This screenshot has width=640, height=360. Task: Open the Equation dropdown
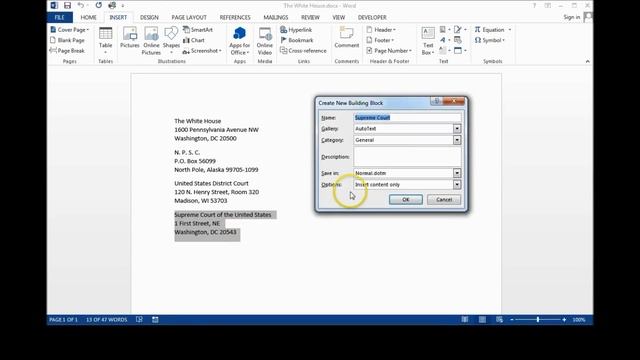click(x=493, y=30)
